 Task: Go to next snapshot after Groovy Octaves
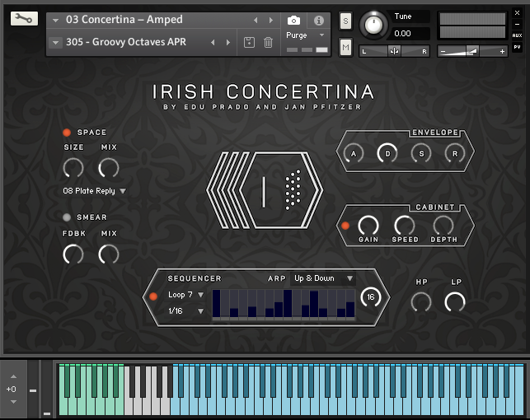[228, 42]
